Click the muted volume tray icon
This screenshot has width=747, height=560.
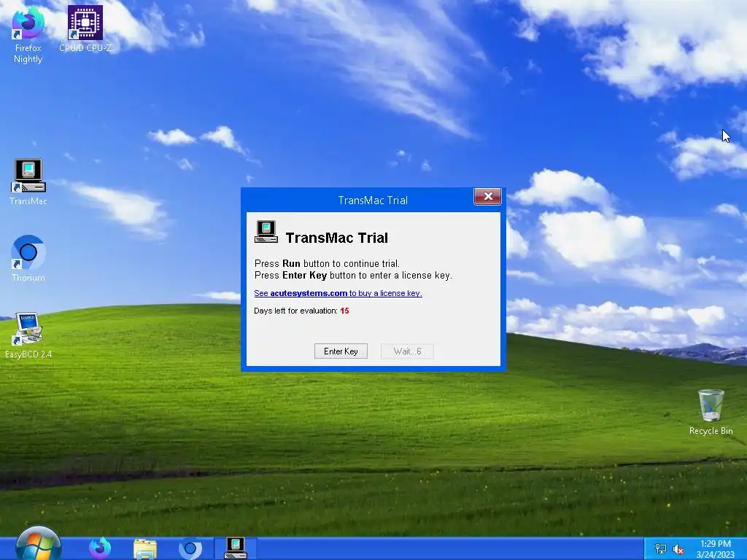tap(678, 549)
